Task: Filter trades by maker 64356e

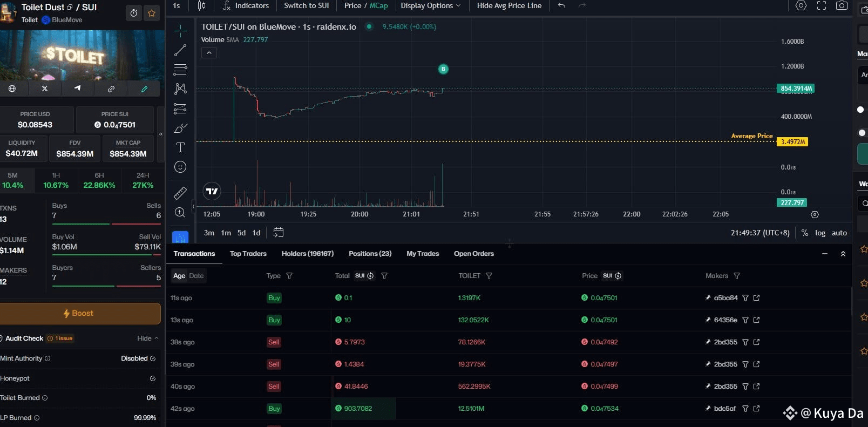Action: [745, 320]
